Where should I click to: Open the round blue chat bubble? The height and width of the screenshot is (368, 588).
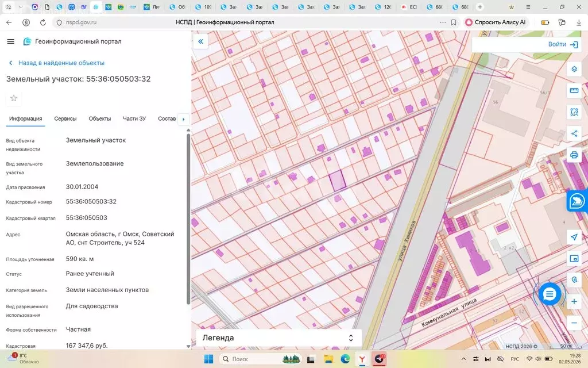tap(550, 294)
